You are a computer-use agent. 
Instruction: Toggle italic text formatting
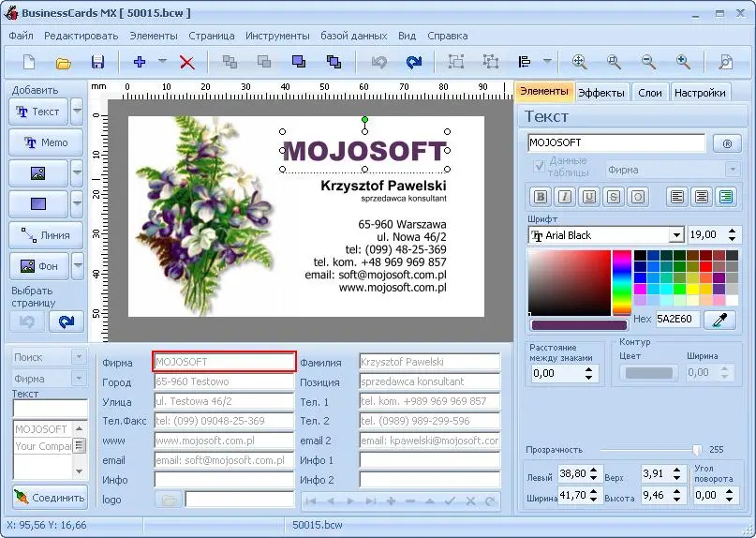(x=565, y=197)
